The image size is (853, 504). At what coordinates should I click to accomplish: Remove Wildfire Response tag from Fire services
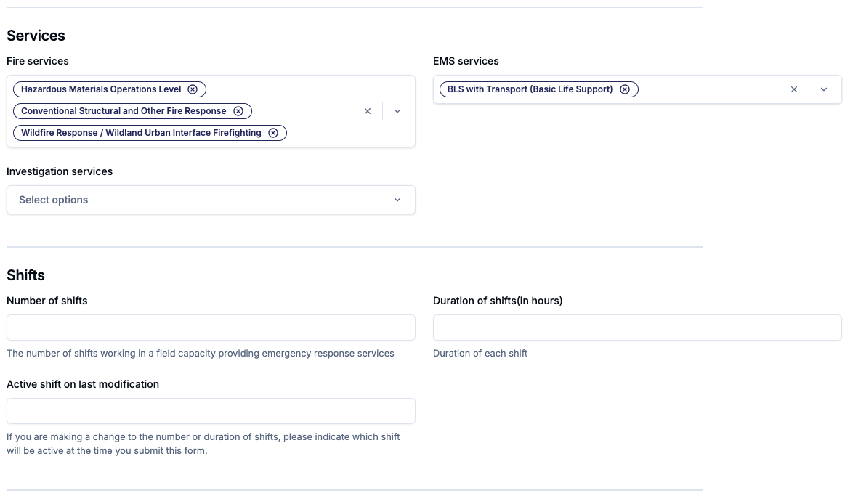(273, 133)
